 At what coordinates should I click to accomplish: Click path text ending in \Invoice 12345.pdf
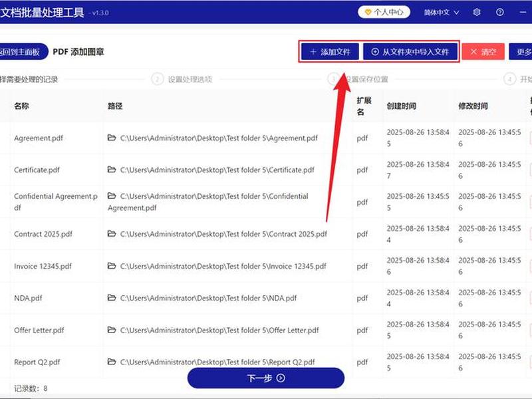(223, 267)
